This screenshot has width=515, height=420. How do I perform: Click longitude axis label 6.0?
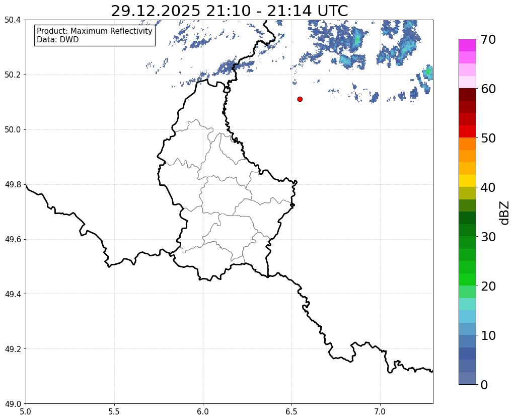pos(203,411)
